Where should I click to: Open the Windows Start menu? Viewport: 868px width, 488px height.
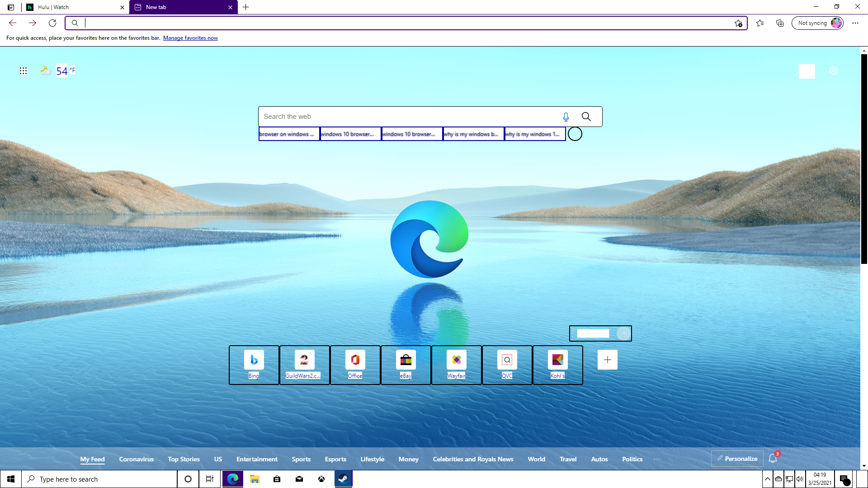(x=11, y=479)
